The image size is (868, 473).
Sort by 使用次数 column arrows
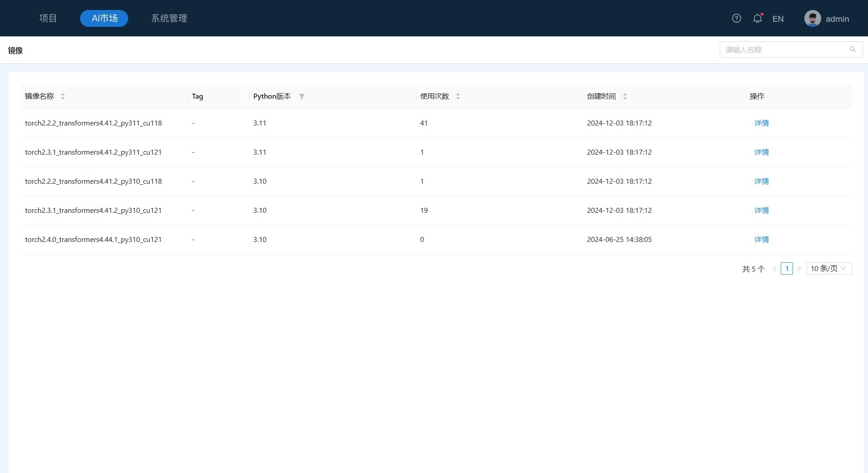458,96
